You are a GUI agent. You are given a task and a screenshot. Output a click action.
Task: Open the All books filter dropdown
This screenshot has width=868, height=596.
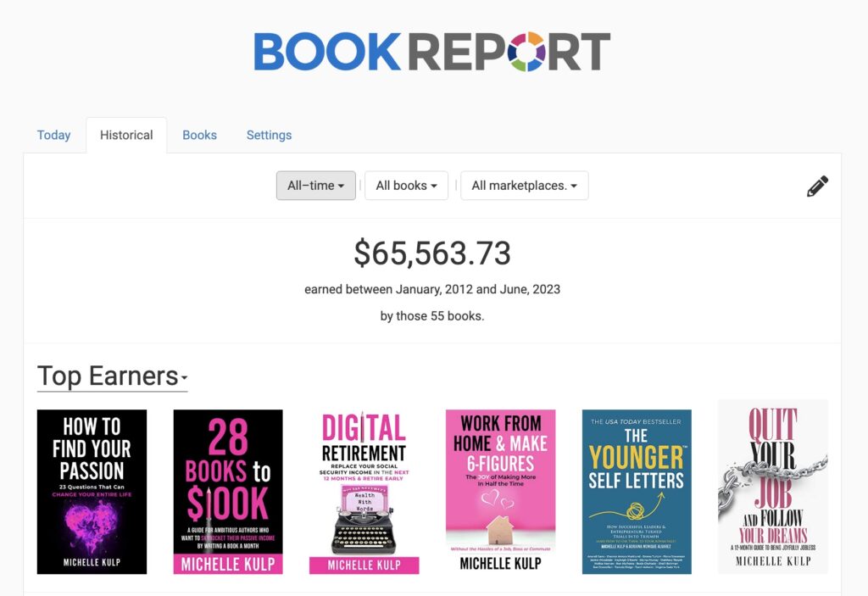[x=406, y=186]
